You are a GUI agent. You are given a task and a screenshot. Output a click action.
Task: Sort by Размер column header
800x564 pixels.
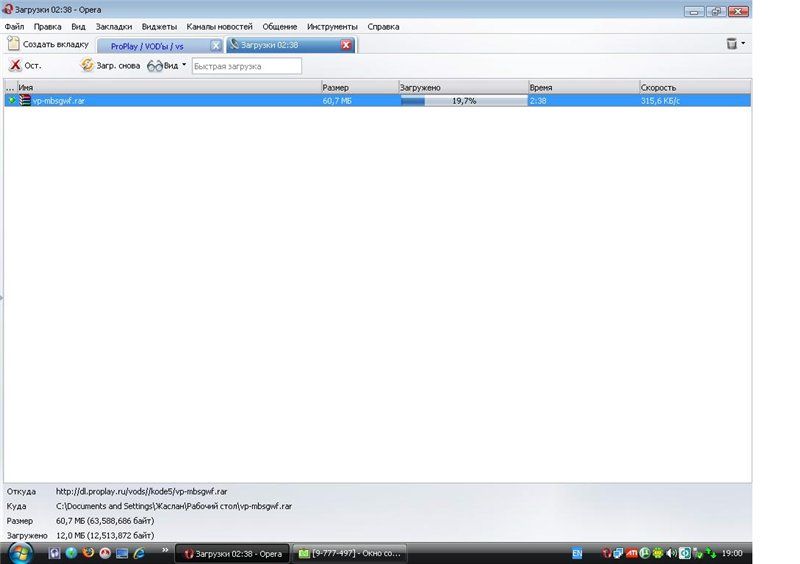click(x=360, y=87)
